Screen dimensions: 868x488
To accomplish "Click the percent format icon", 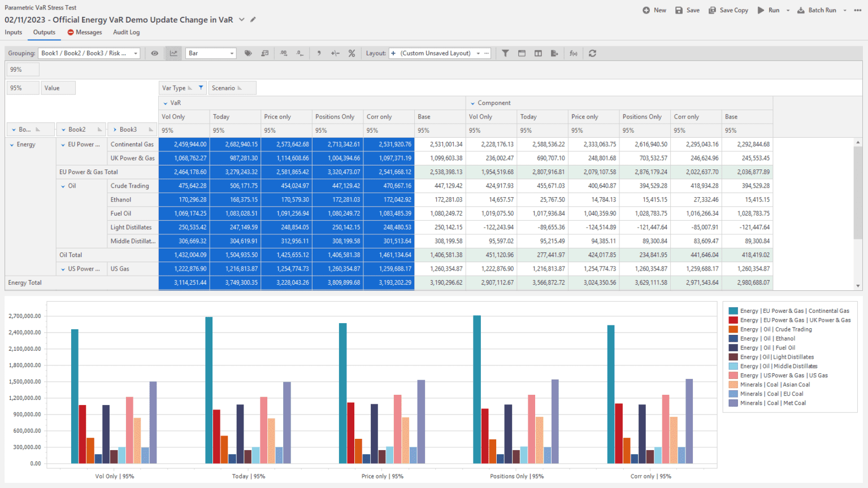I will pos(351,53).
